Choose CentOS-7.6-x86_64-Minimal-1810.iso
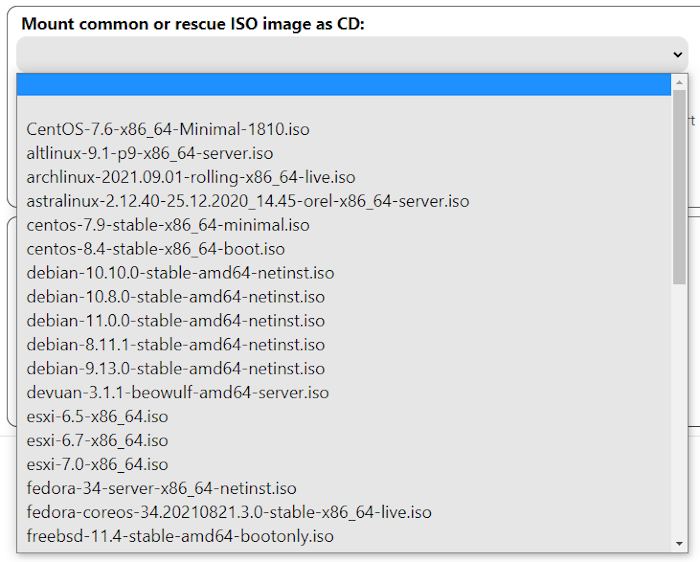 pyautogui.click(x=168, y=129)
